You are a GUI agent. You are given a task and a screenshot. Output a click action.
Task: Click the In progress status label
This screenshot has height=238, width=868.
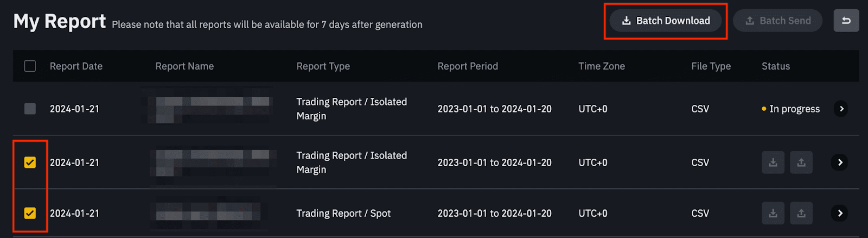pyautogui.click(x=794, y=109)
